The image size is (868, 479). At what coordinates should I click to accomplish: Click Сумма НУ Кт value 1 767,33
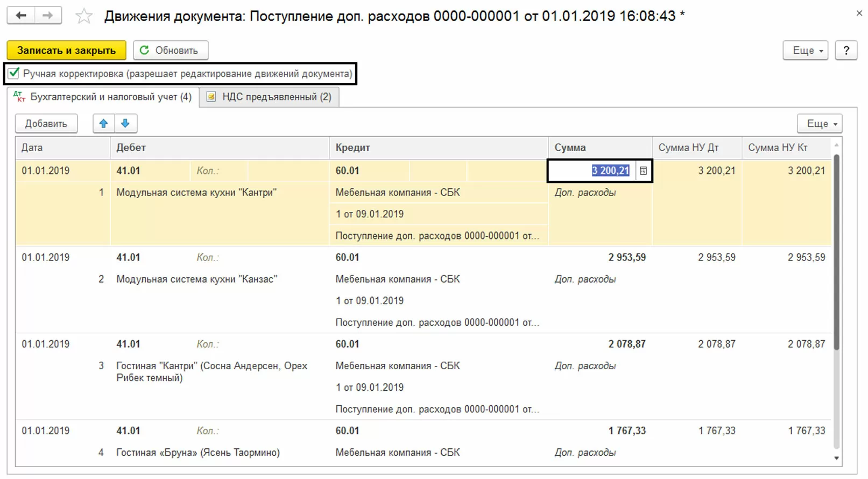(x=806, y=431)
